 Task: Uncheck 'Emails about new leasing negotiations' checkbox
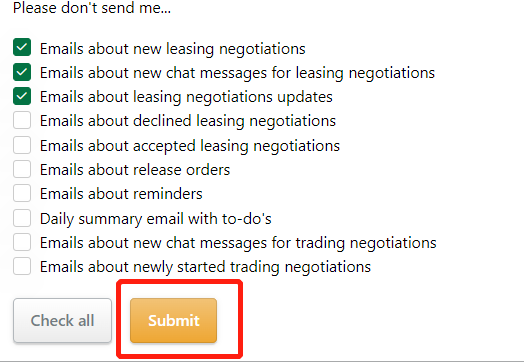pos(22,47)
